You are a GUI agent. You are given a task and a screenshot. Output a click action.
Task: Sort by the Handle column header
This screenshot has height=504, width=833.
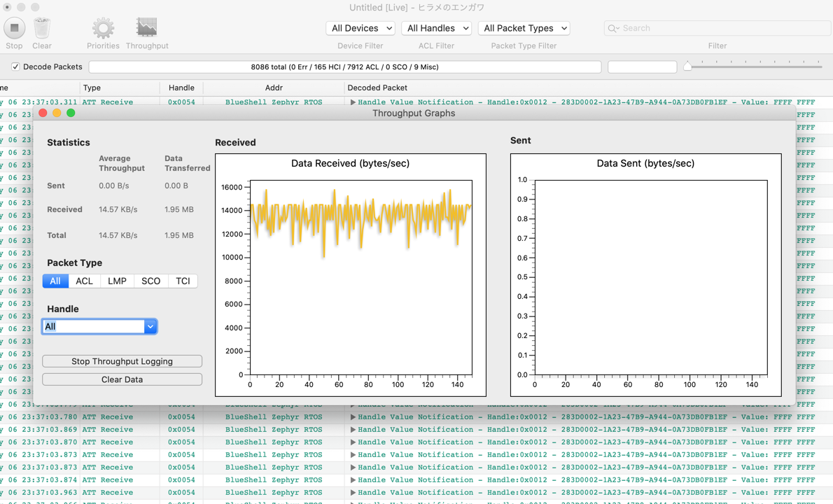coord(182,87)
